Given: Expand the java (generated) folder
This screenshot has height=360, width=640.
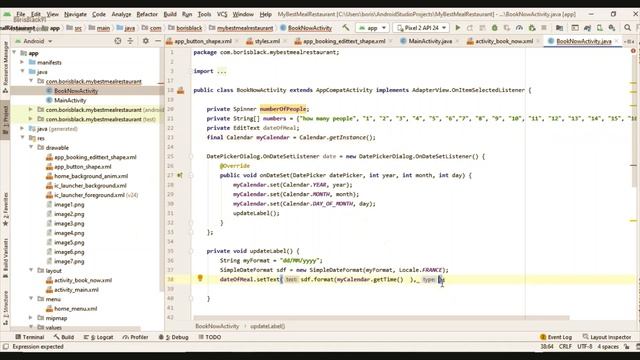Looking at the screenshot, I should click(x=22, y=129).
